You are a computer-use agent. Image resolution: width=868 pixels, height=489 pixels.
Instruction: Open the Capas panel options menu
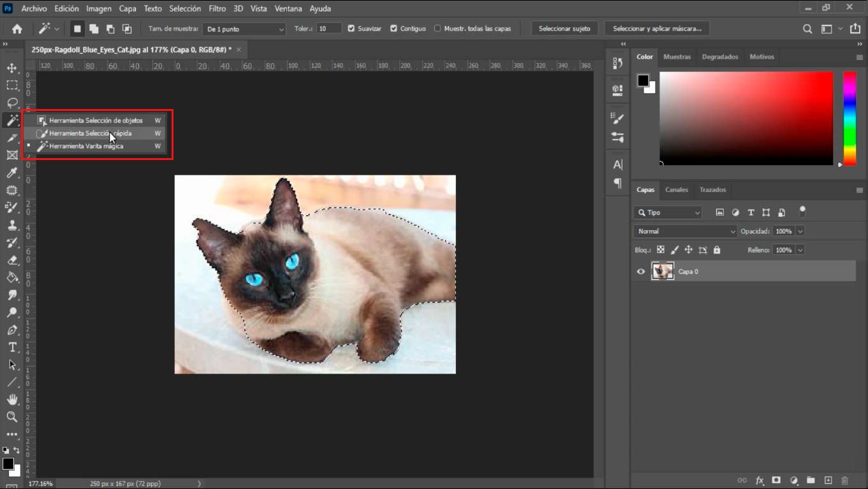[x=859, y=190]
